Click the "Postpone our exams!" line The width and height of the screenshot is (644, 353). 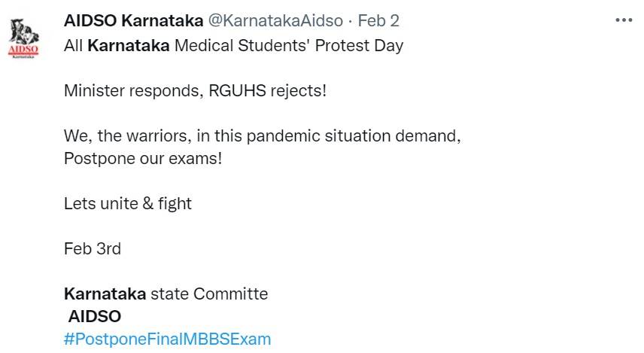click(x=143, y=160)
